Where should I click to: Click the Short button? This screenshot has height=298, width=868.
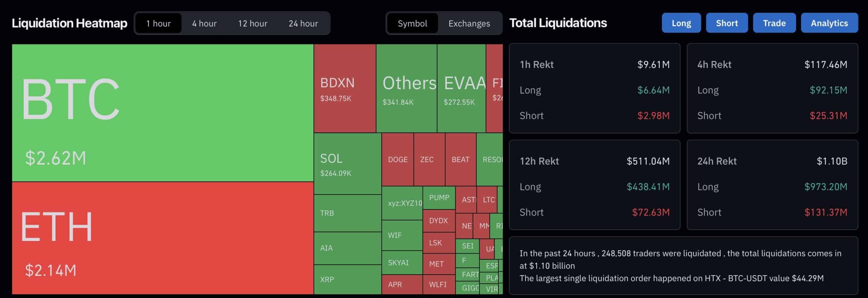pyautogui.click(x=727, y=23)
